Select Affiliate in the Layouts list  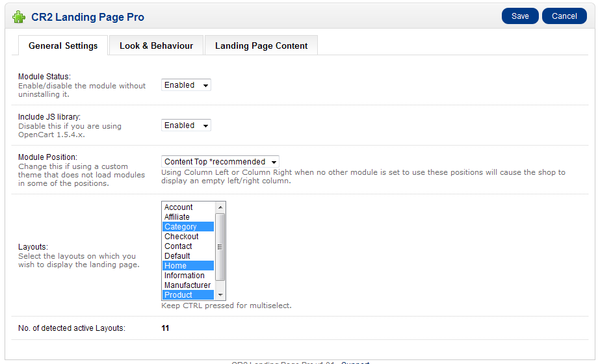pos(188,217)
